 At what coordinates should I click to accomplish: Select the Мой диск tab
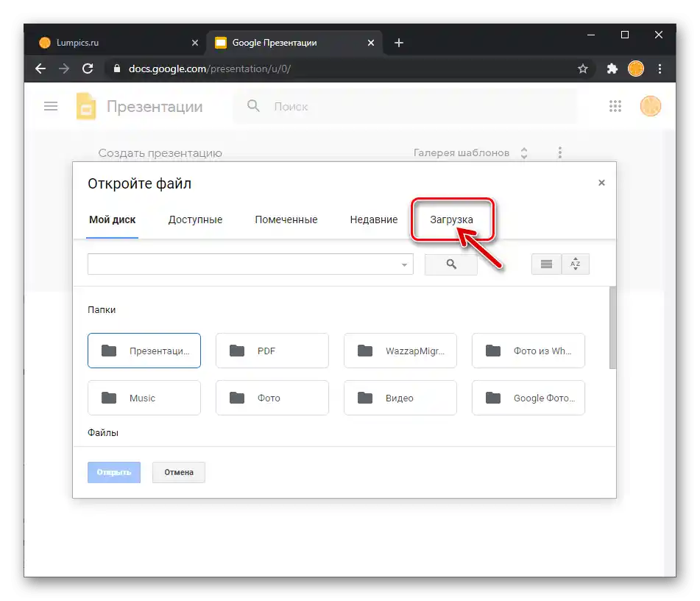tap(113, 219)
